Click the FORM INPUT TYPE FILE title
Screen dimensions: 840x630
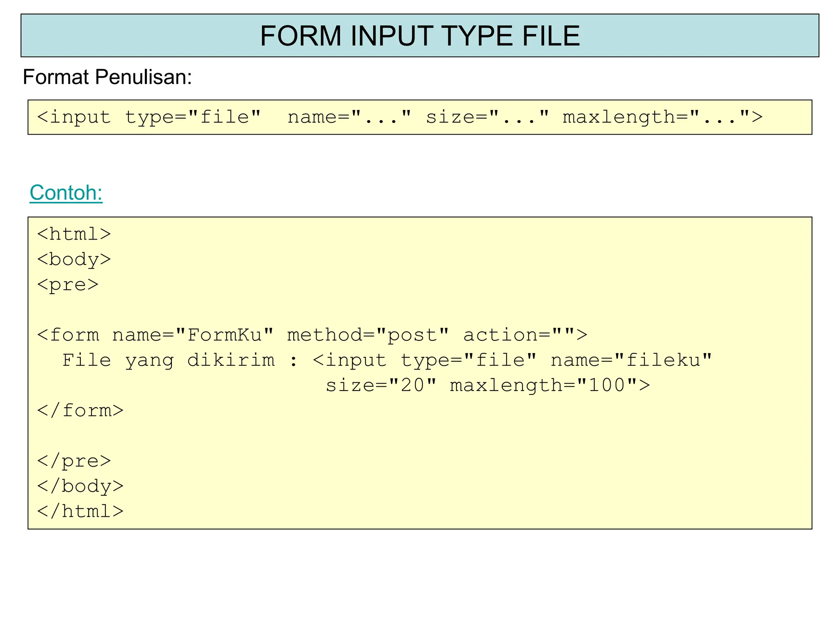pos(420,36)
